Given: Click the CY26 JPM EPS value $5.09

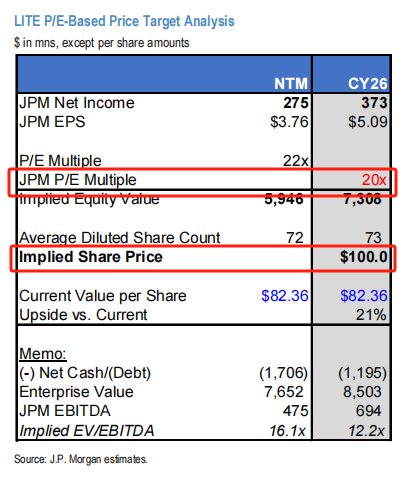Looking at the screenshot, I should tap(368, 122).
